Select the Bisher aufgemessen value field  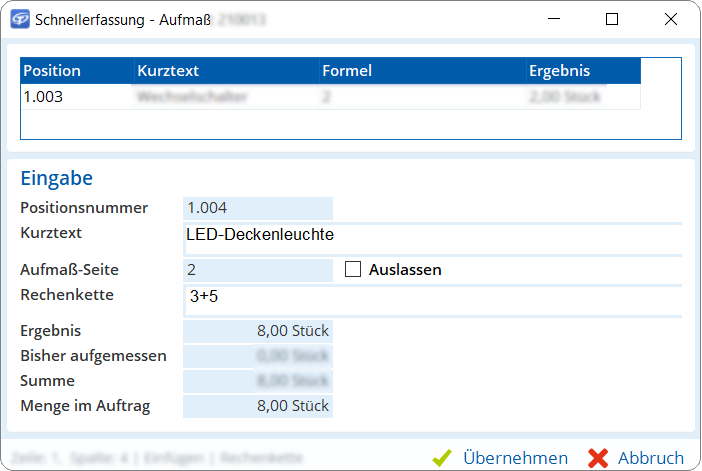tap(258, 356)
